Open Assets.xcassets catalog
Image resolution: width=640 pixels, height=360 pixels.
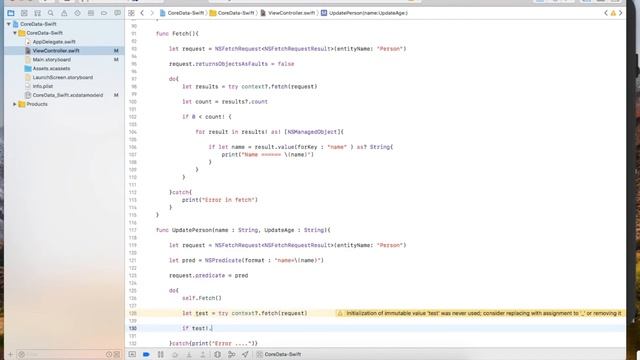tap(51, 69)
